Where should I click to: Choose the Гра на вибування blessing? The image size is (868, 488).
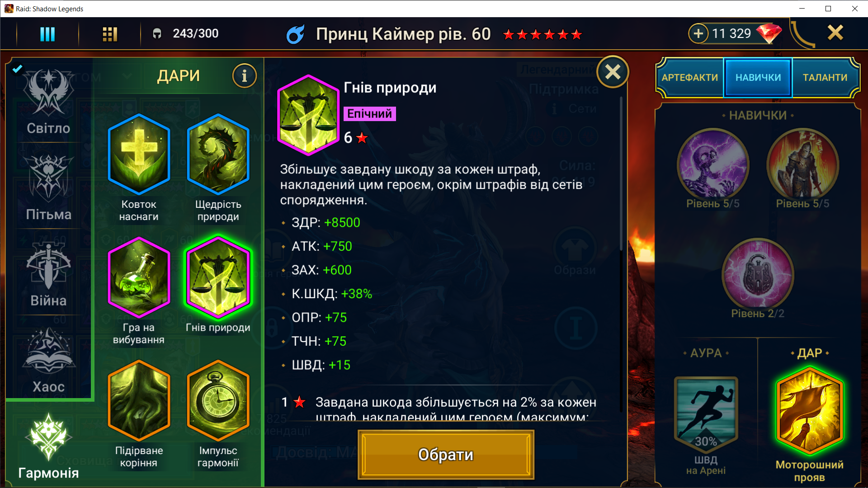point(139,277)
